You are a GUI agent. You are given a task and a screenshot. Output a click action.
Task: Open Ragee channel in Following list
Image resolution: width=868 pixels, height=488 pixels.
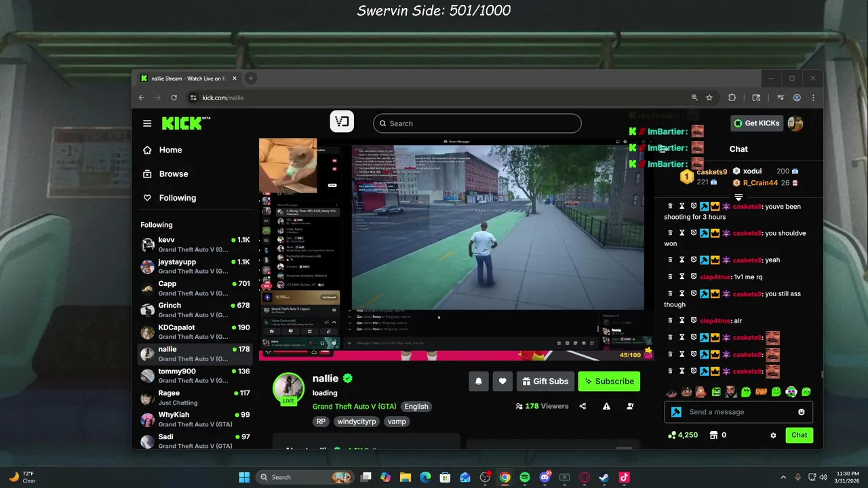tap(195, 397)
